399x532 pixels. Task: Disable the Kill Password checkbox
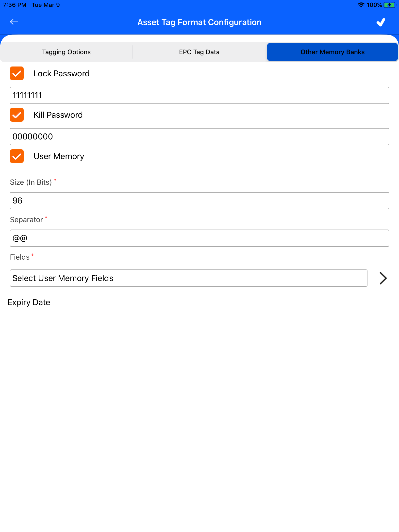click(x=17, y=115)
